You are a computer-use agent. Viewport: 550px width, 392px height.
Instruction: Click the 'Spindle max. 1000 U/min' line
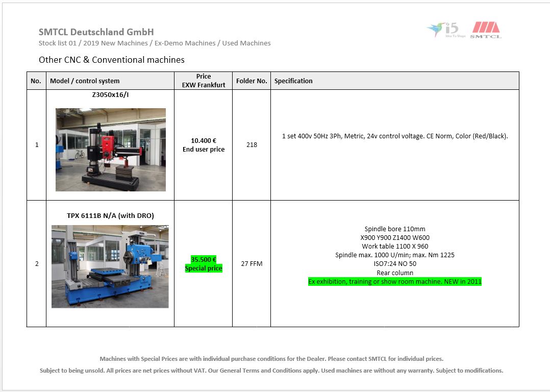(x=394, y=255)
